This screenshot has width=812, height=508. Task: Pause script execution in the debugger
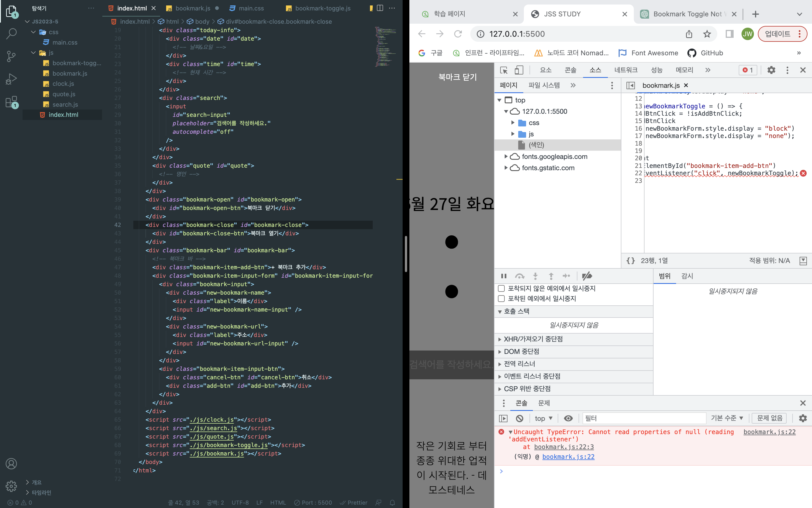504,276
